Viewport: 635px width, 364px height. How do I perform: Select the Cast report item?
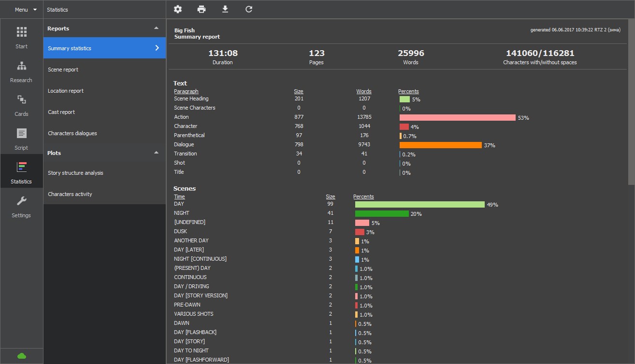tap(104, 112)
